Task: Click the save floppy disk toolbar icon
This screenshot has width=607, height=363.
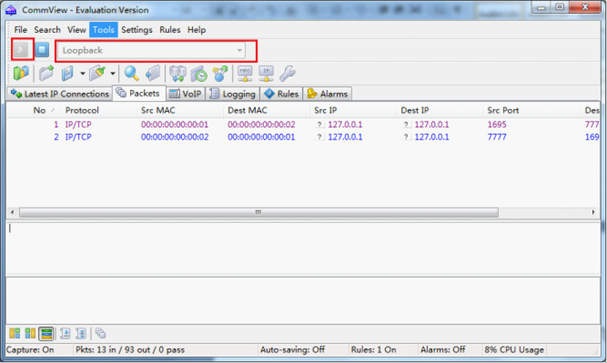Action: pos(68,73)
